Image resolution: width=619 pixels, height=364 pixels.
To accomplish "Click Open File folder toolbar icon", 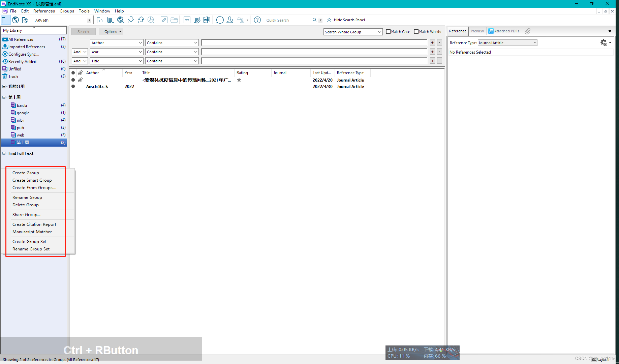I will pyautogui.click(x=174, y=20).
